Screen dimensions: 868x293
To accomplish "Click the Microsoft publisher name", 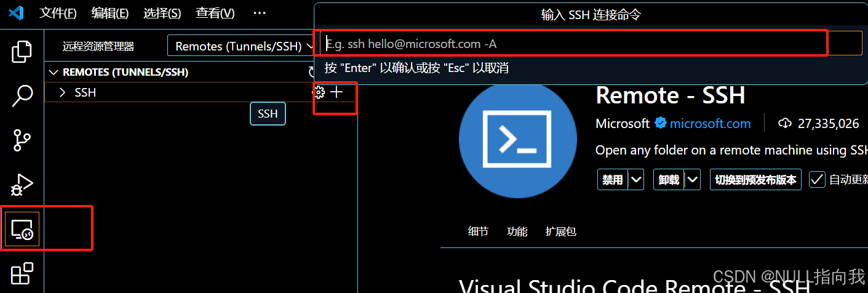I will tap(623, 124).
